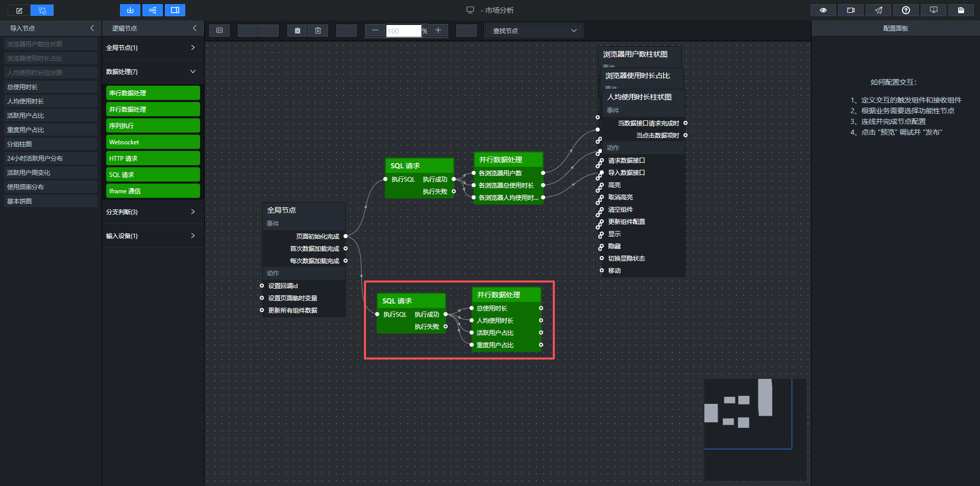Click the zoom percentage input field
Image resolution: width=980 pixels, height=486 pixels.
coord(404,31)
